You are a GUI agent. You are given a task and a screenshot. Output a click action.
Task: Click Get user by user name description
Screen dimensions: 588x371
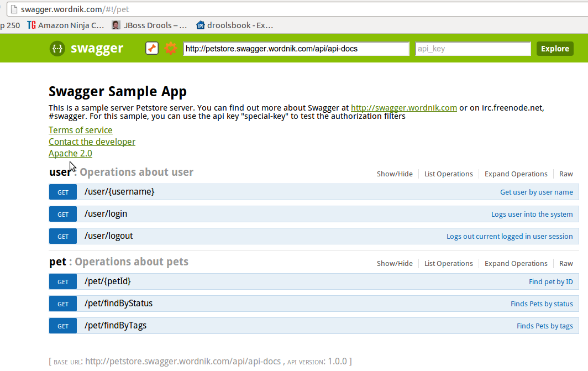click(536, 192)
